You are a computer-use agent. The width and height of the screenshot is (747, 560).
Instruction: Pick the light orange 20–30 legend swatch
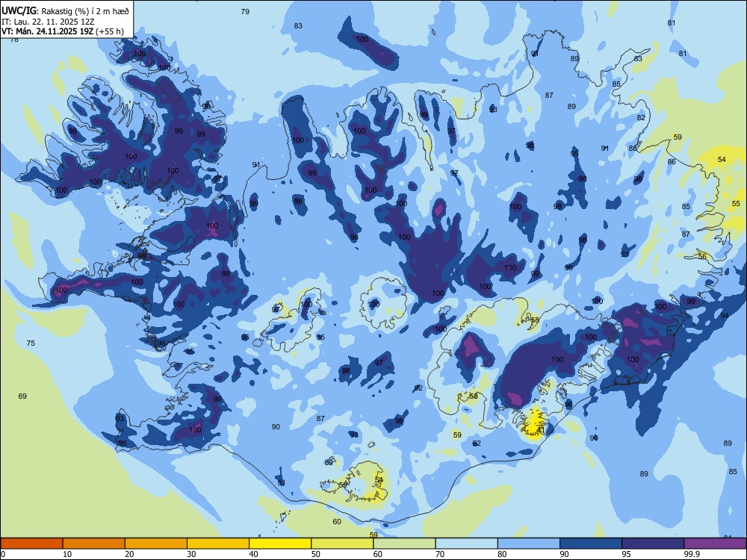(x=156, y=544)
